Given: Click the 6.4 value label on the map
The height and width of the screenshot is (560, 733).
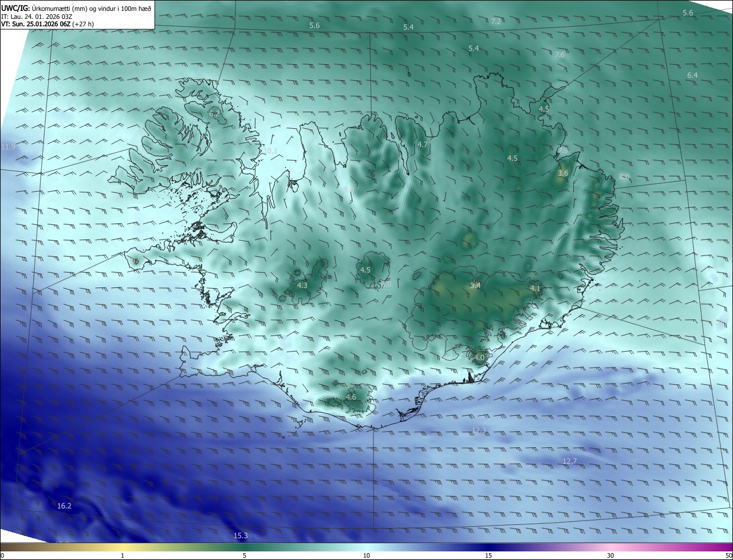Looking at the screenshot, I should tap(692, 75).
